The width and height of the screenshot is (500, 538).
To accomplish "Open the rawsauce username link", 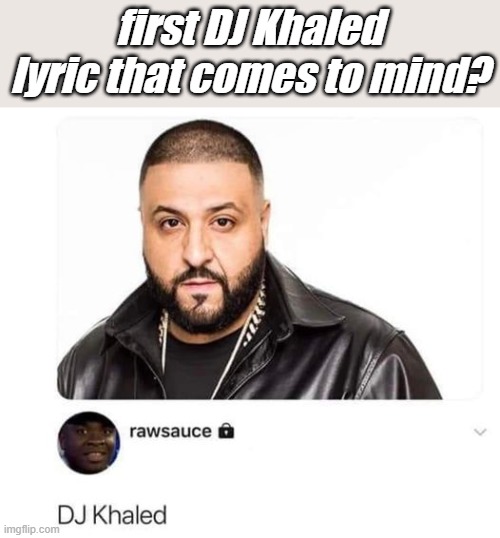I will [171, 431].
